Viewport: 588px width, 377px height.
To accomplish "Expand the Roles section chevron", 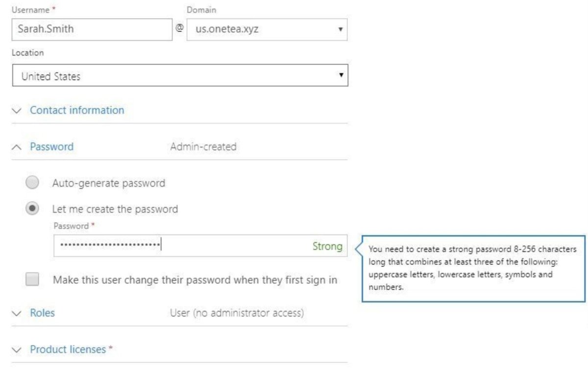I will (x=17, y=313).
